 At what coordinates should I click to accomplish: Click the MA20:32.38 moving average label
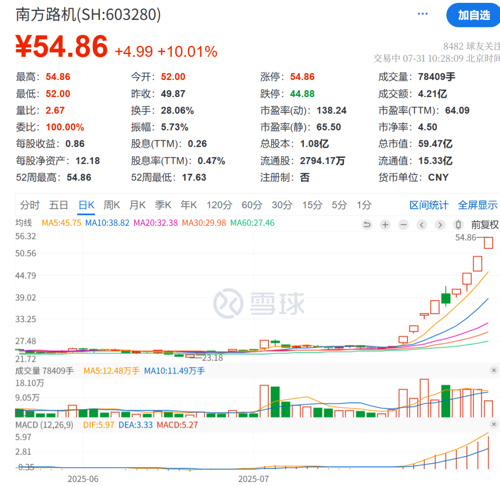[156, 223]
